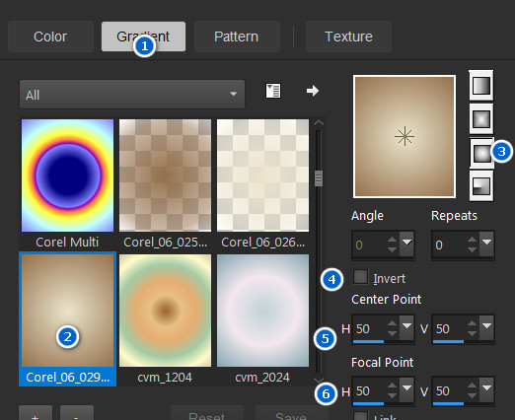
Task: Click the category list view icon
Action: tap(273, 91)
